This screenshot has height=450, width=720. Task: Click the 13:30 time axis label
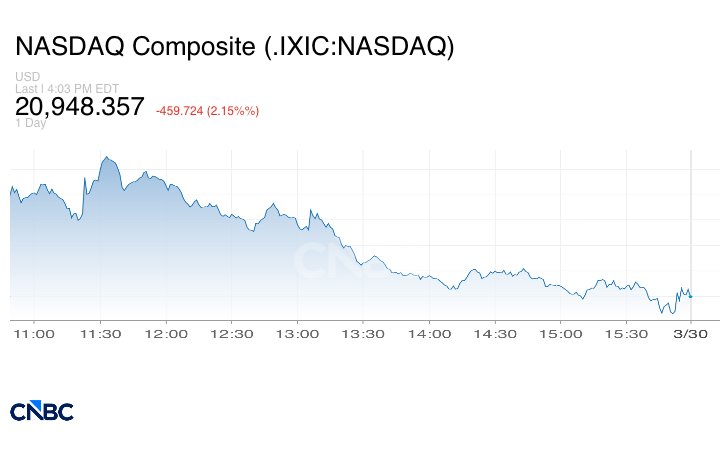(x=363, y=333)
